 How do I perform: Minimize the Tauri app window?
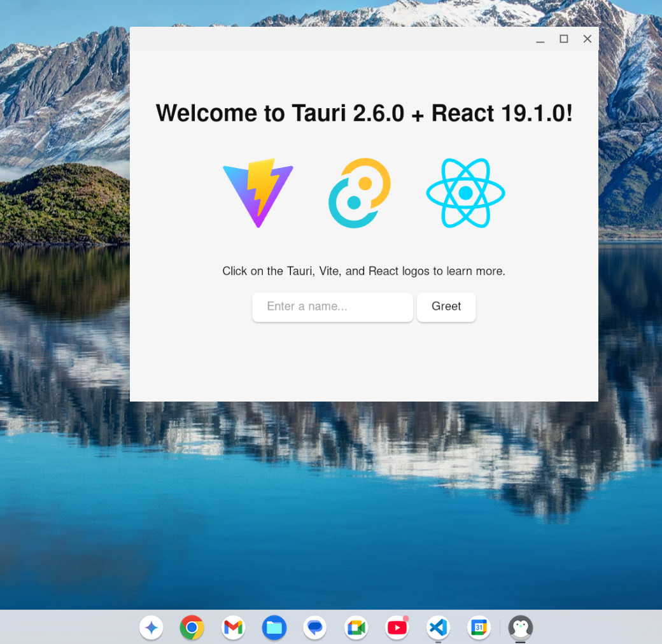pos(540,39)
